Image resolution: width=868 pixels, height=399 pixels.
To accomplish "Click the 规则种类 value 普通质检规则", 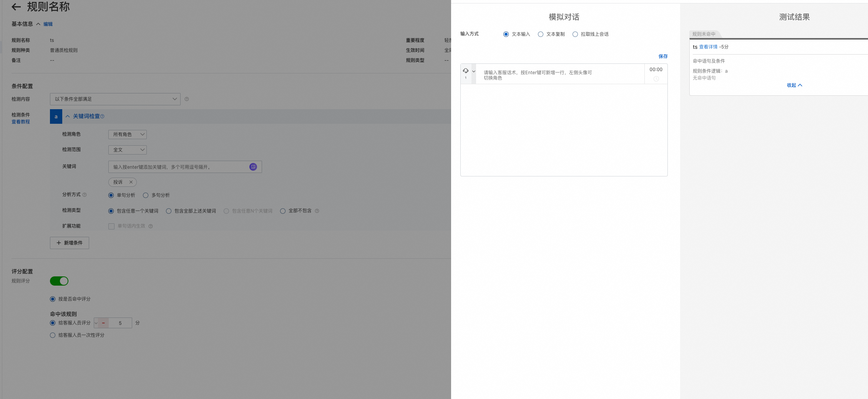I will [x=64, y=50].
